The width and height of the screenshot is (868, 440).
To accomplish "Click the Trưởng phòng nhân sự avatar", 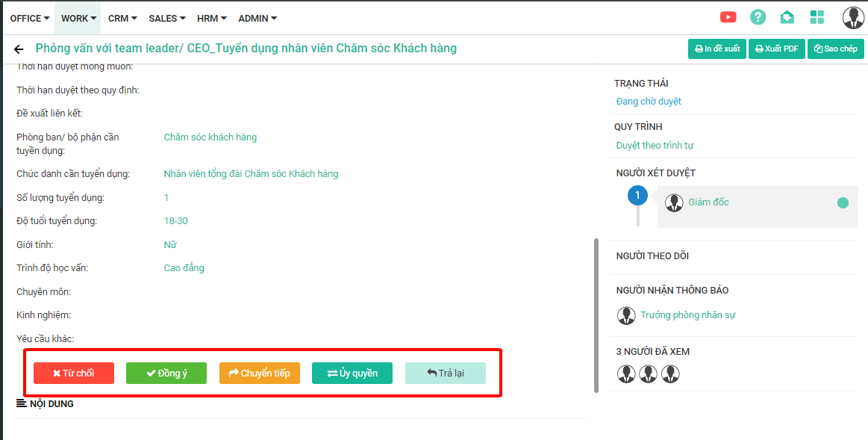I will (x=626, y=315).
